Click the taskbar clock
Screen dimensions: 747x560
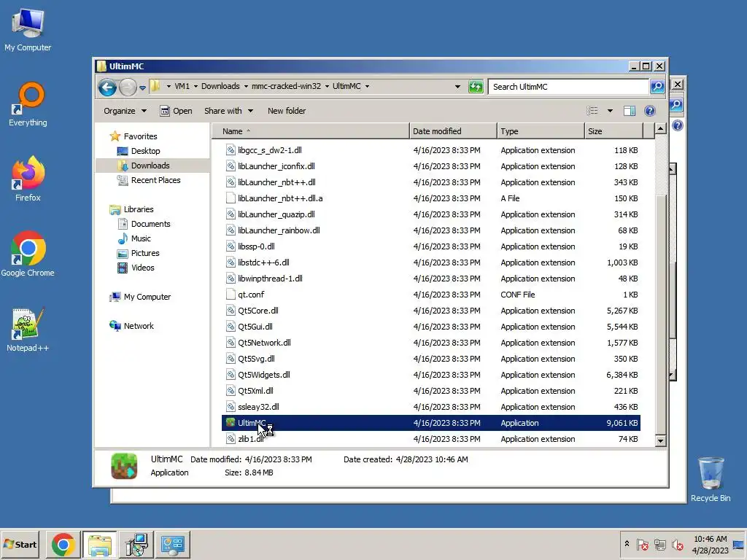point(710,545)
